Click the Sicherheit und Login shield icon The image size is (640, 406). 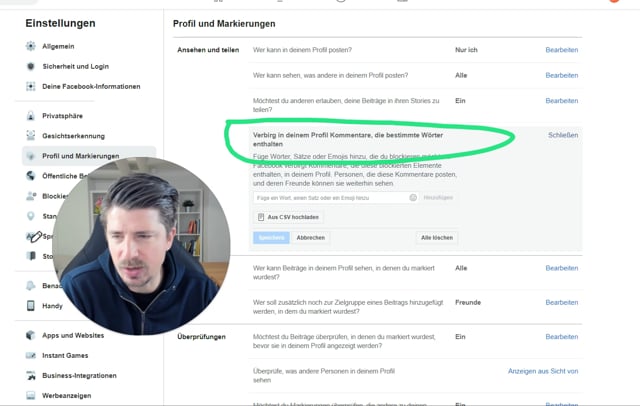pyautogui.click(x=31, y=66)
